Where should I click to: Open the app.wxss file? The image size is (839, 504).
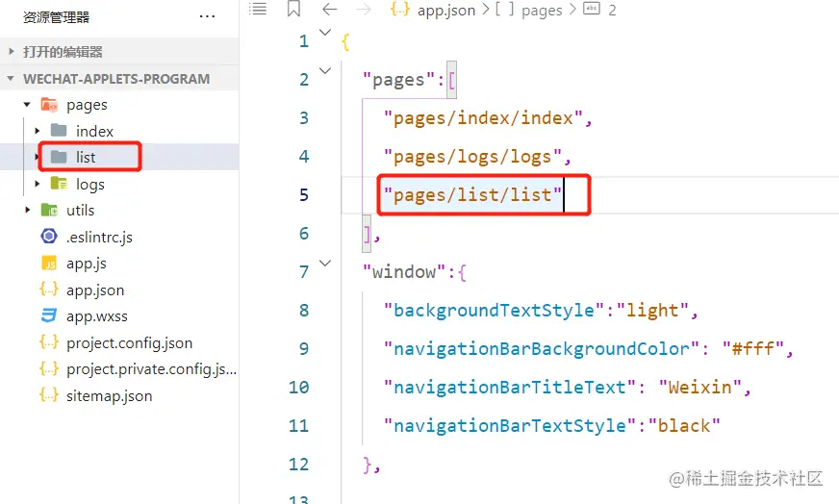click(x=97, y=316)
